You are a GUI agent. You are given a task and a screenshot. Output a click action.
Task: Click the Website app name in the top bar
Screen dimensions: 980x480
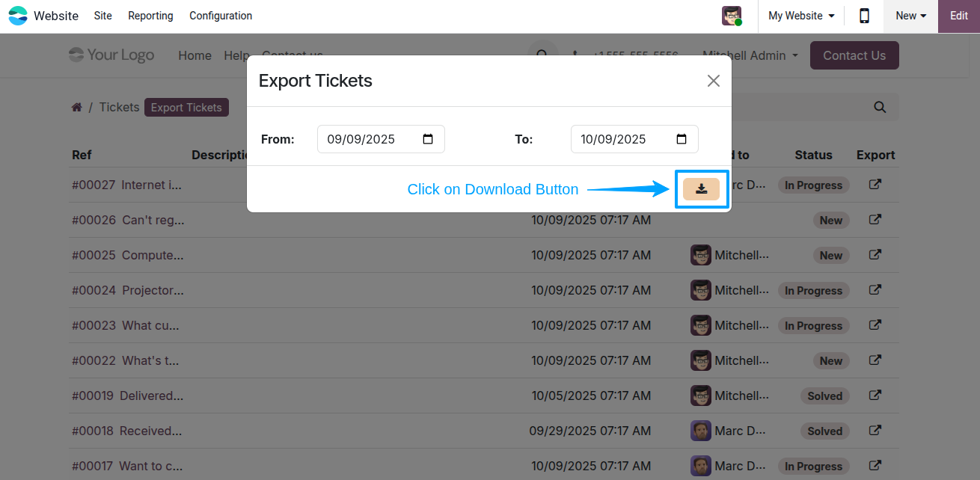pyautogui.click(x=56, y=16)
